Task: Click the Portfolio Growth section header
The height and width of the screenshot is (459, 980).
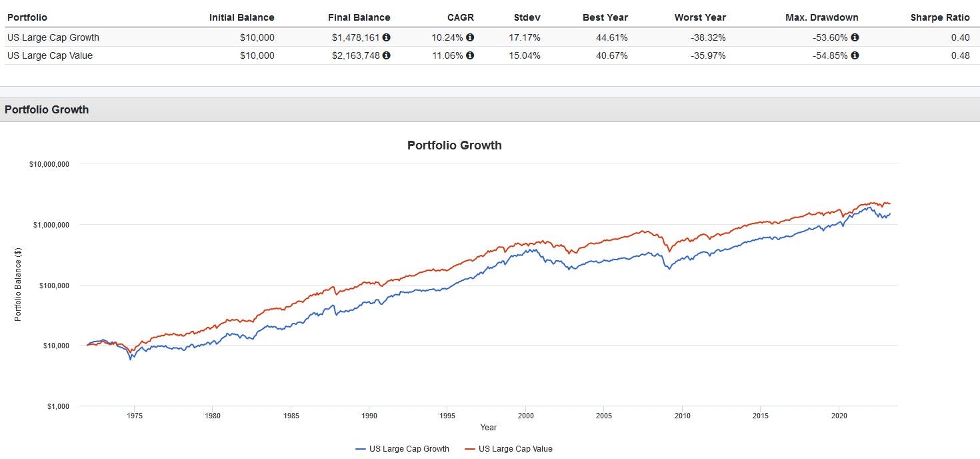Action: [47, 110]
